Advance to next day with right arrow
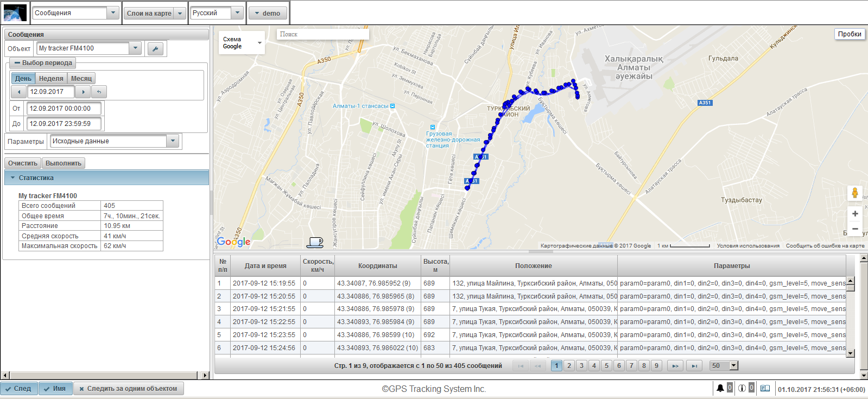This screenshot has width=868, height=399. pyautogui.click(x=83, y=92)
